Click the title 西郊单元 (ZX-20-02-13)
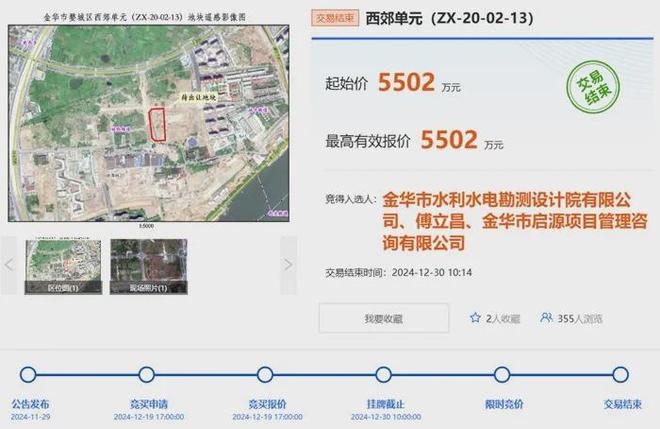Screen dimensions: 660x429 pos(450,18)
